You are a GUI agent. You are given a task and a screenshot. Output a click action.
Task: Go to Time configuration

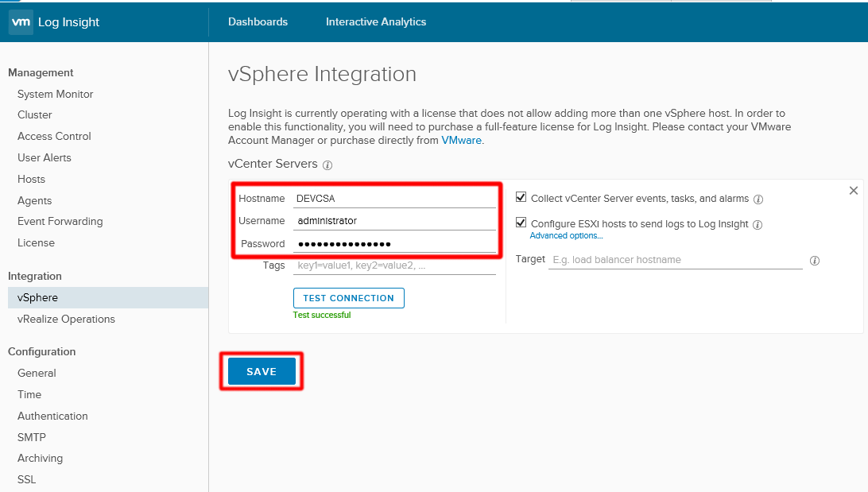coord(29,394)
